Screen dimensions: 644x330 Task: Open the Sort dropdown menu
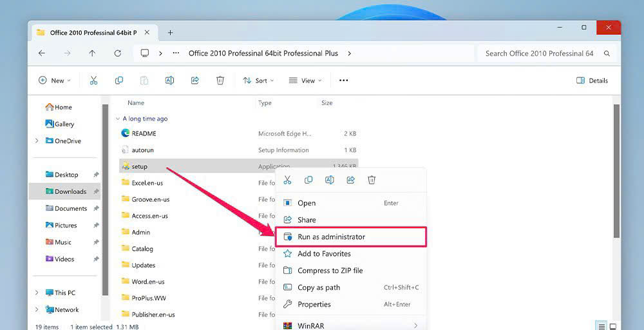coord(258,81)
